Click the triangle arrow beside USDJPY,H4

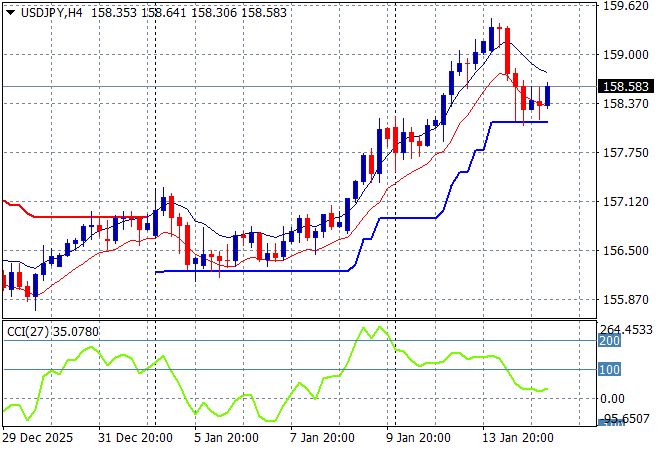point(10,11)
